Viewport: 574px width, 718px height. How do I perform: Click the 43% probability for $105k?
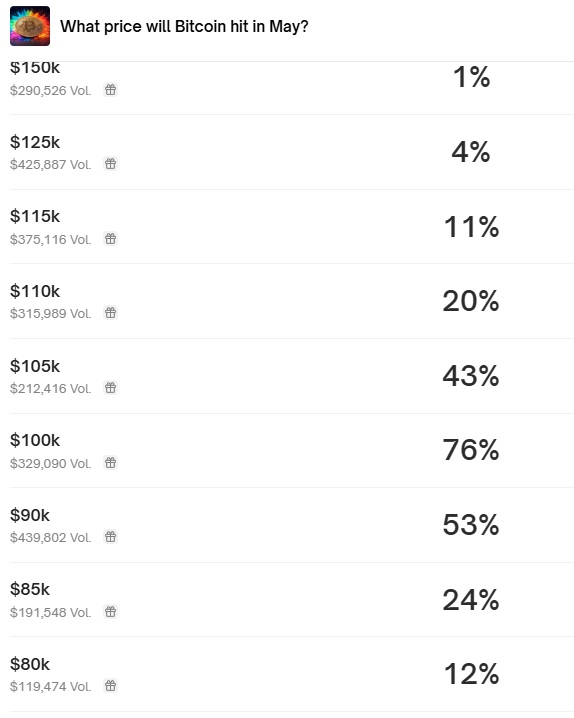coord(471,376)
